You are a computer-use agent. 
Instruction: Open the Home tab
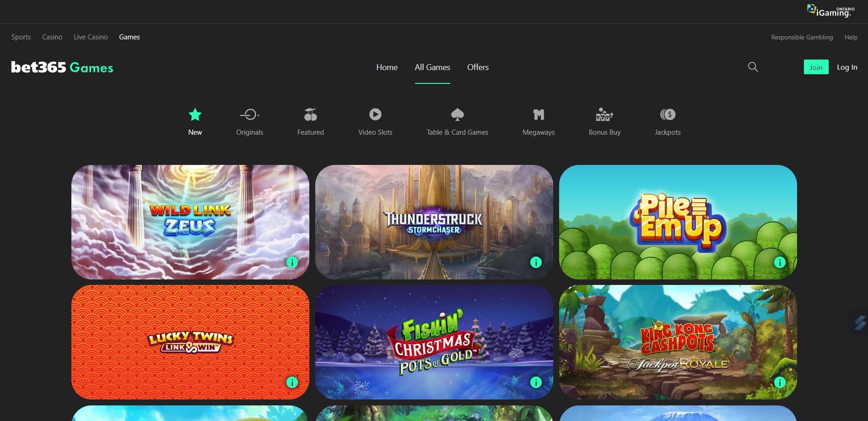coord(387,67)
